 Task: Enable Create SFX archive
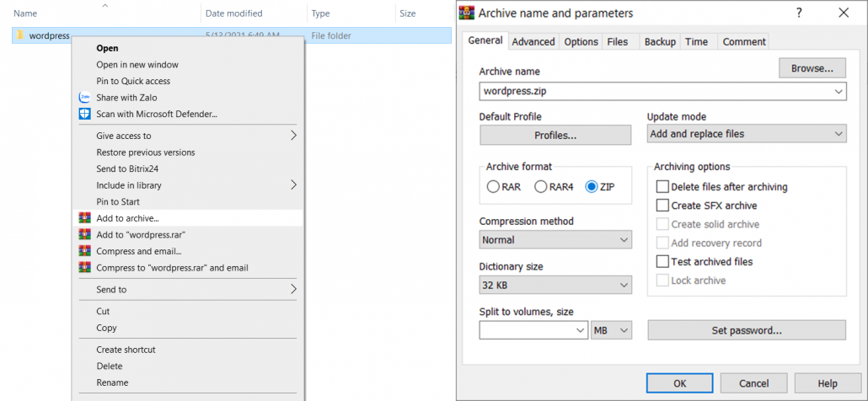pos(662,206)
